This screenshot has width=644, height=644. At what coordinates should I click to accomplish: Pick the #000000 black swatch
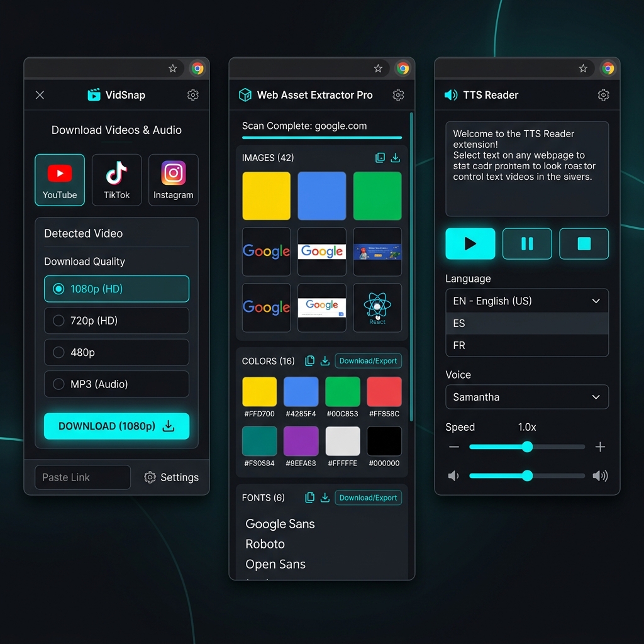[384, 441]
